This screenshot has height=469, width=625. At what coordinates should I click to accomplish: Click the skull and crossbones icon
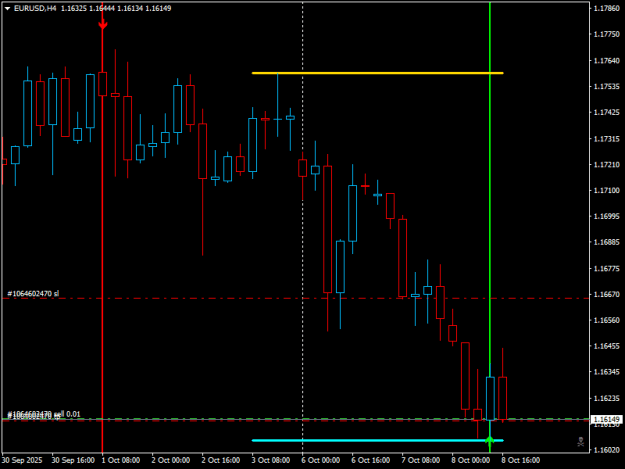click(581, 441)
